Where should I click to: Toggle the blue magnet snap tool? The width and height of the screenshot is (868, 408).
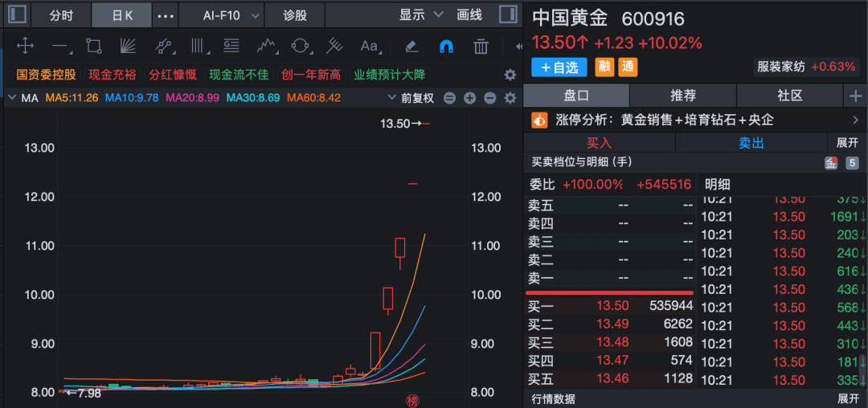[446, 46]
